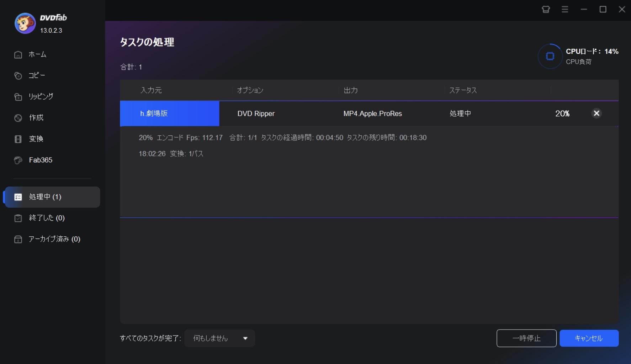Viewport: 631px width, 364px height.
Task: Open the Converter (変換) film icon
Action: 18,139
